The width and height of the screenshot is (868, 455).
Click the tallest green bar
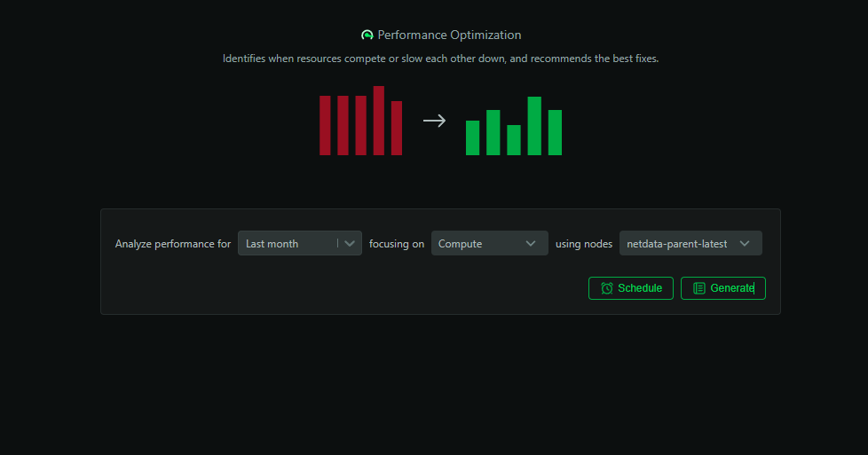(534, 126)
